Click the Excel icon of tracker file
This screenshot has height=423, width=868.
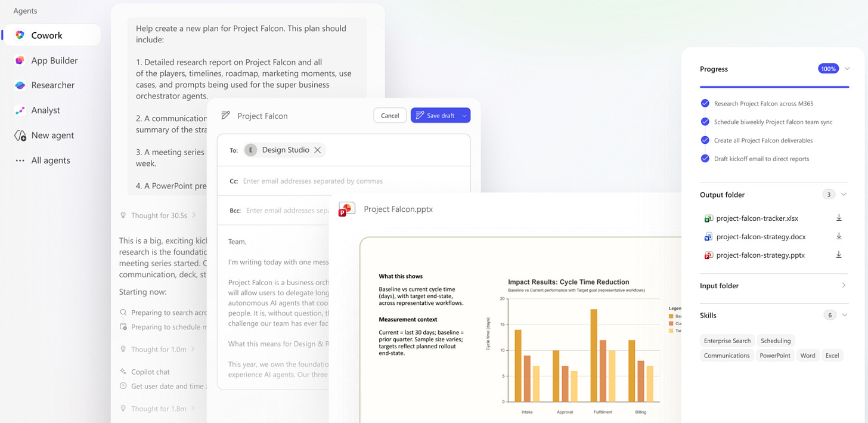[x=708, y=218]
